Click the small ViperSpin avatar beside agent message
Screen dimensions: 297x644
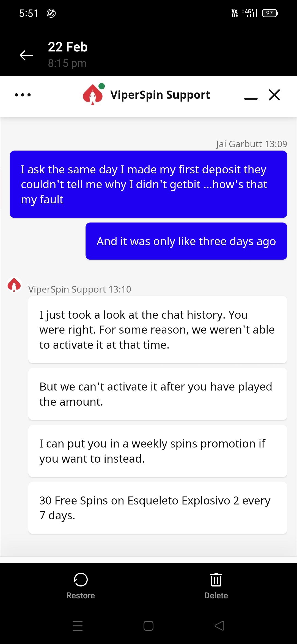click(14, 285)
